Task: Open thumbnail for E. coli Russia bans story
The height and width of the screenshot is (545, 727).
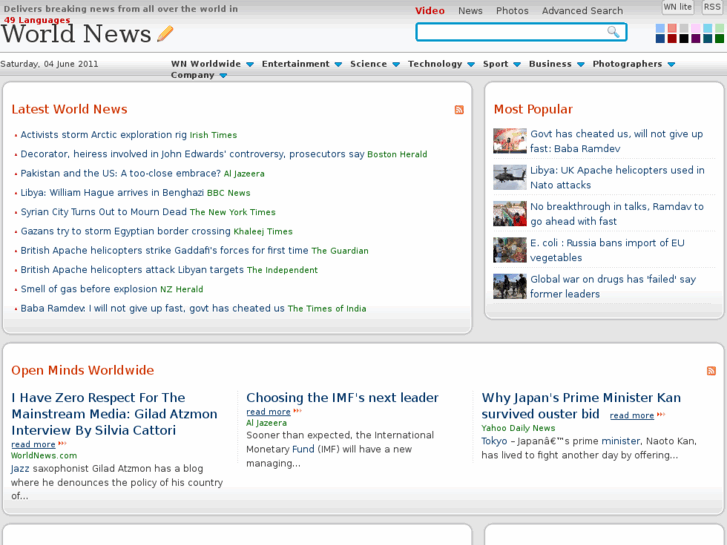Action: point(510,250)
